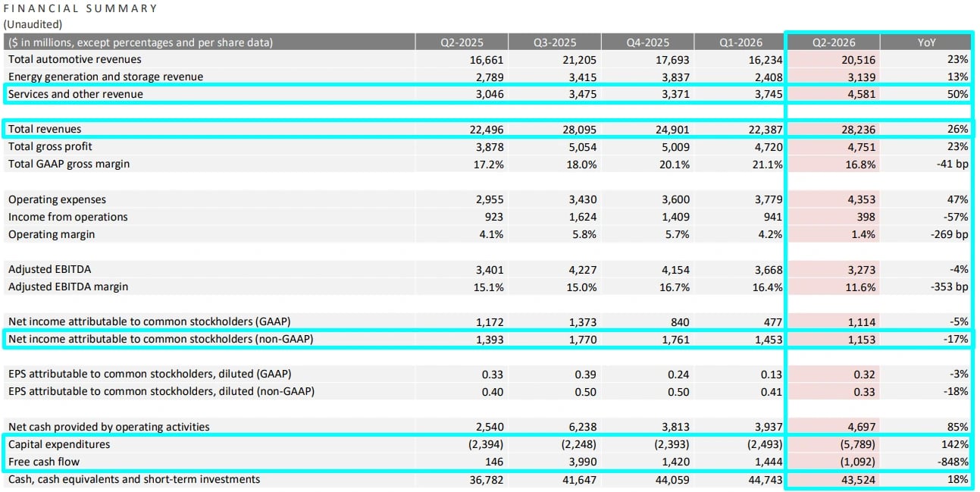980x492 pixels.
Task: Click the Adjusted EBITDA label
Action: click(49, 269)
